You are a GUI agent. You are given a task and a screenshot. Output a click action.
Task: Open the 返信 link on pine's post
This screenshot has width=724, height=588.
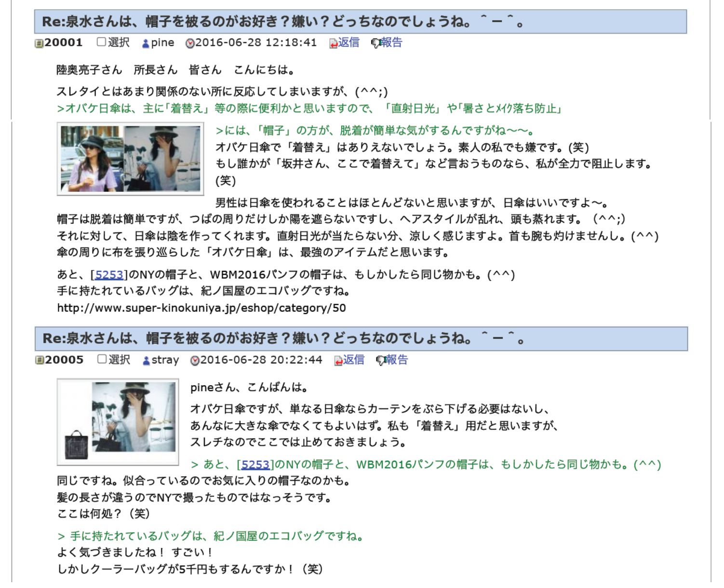[x=349, y=42]
